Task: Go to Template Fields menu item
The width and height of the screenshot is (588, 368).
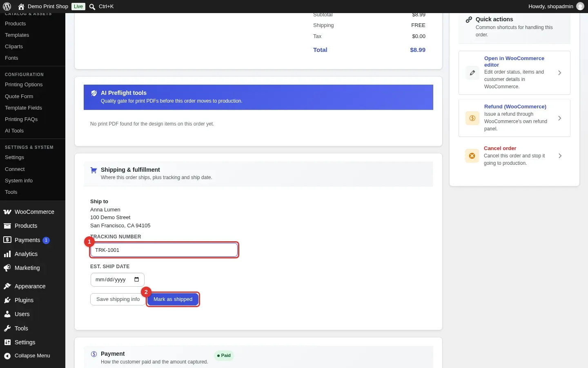Action: [23, 108]
